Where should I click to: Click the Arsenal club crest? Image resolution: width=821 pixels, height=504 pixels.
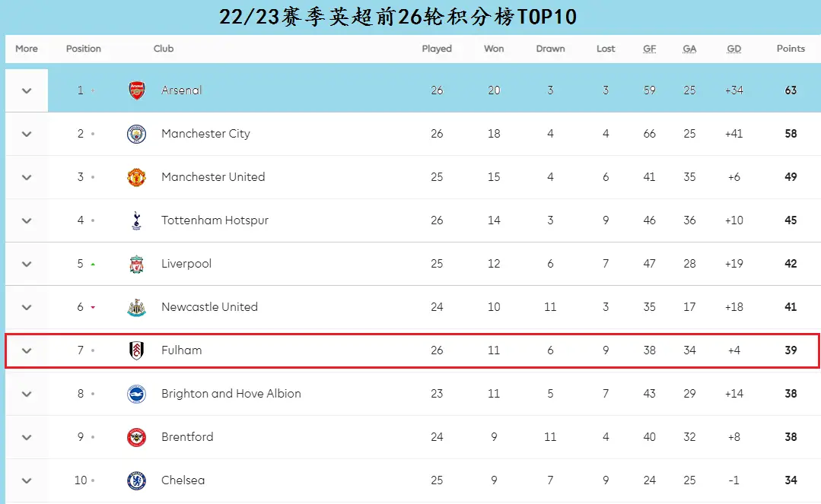pyautogui.click(x=137, y=90)
